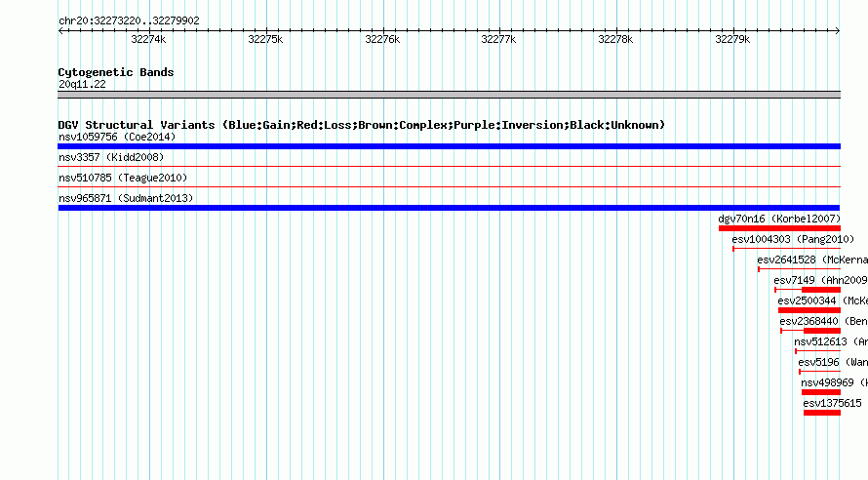
Task: Click the Cytogenetic Bands track title
Action: (116, 72)
